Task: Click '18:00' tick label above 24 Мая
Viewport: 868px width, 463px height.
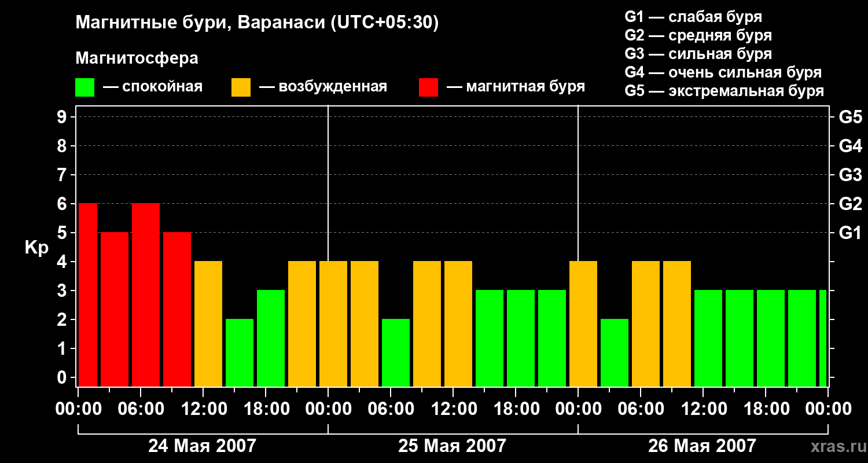Action: 267,409
